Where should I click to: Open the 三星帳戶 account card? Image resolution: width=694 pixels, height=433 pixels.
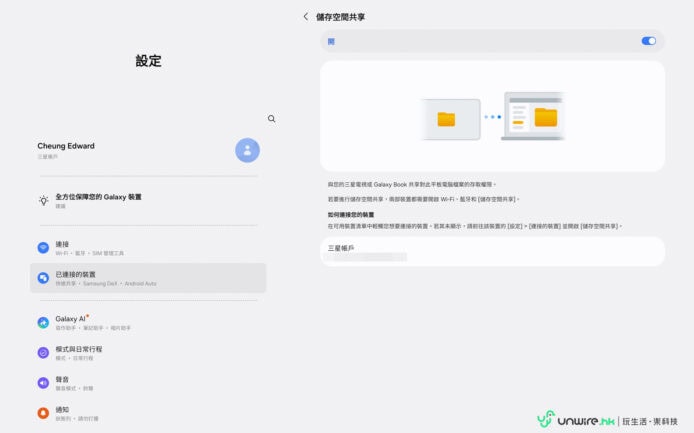[x=492, y=251]
